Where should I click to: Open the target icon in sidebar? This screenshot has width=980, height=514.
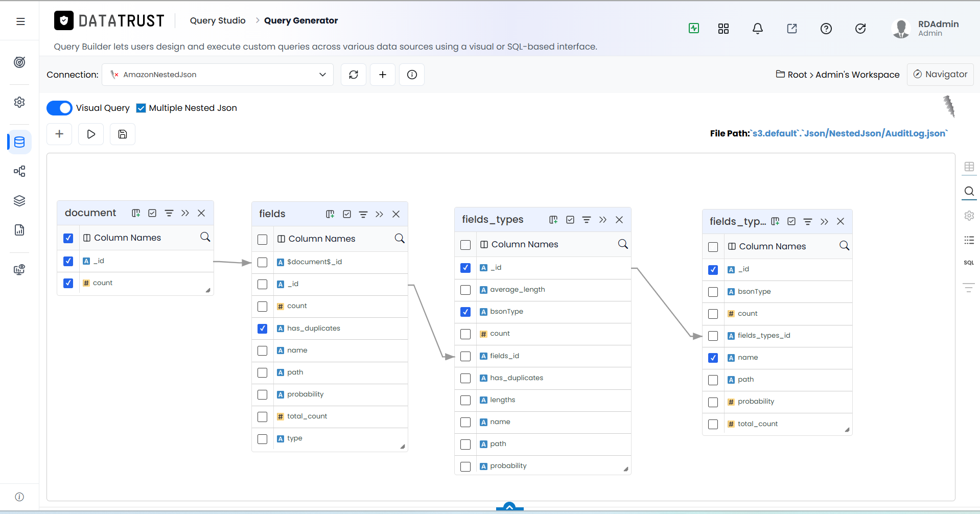coord(19,62)
